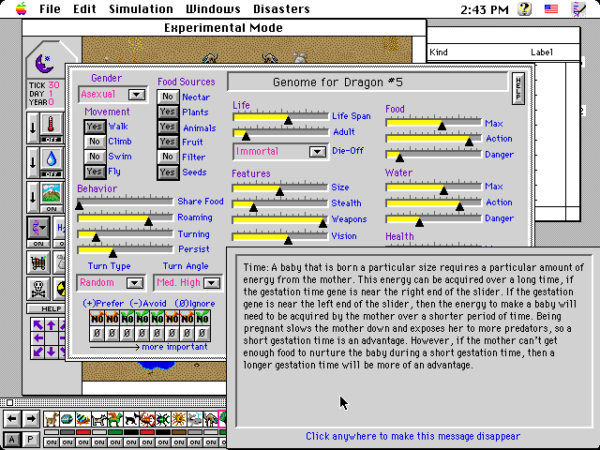Click the skull and crossbones icon
This screenshot has width=600, height=450.
pyautogui.click(x=38, y=289)
